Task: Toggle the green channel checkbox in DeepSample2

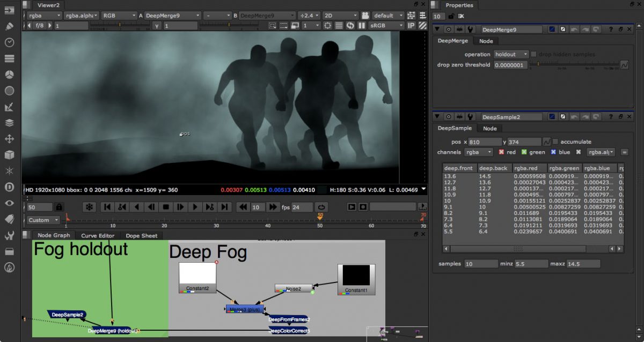Action: point(524,152)
